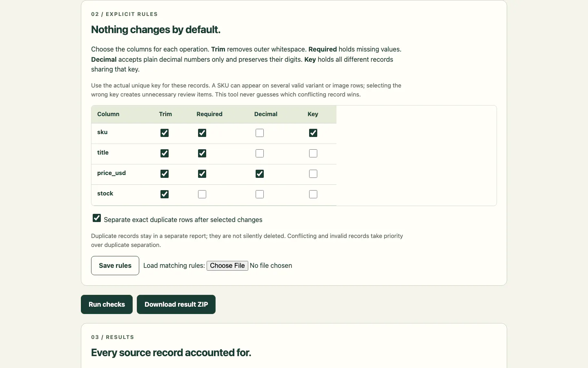This screenshot has width=588, height=368.
Task: Run checks on the data
Action: [x=107, y=304]
